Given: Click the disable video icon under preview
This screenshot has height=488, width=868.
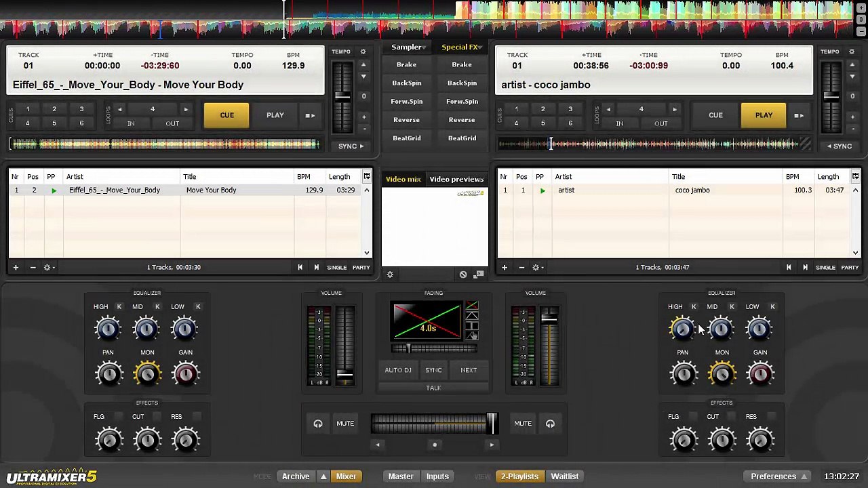Looking at the screenshot, I should 463,274.
